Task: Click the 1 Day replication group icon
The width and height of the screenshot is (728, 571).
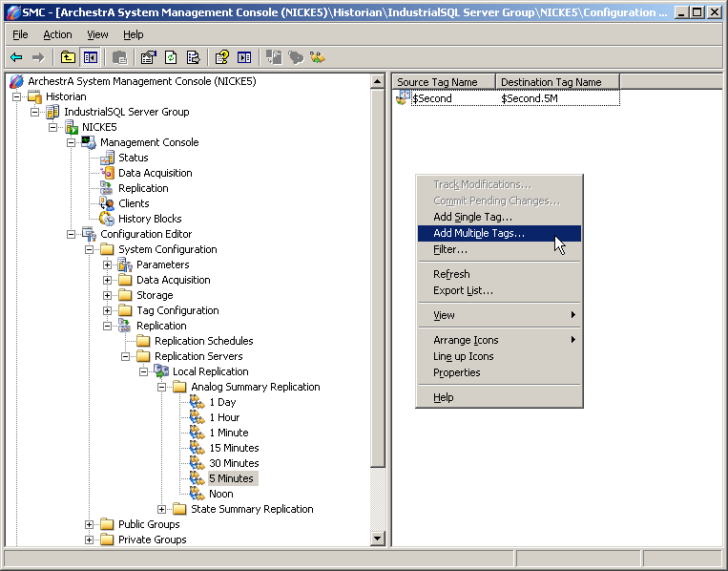Action: click(x=198, y=402)
